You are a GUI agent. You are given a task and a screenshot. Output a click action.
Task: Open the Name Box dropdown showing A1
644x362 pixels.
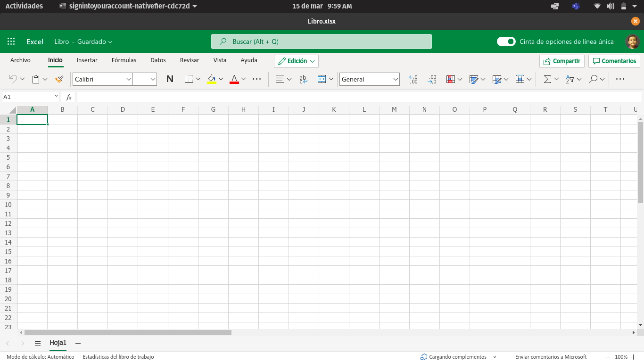[x=56, y=97]
